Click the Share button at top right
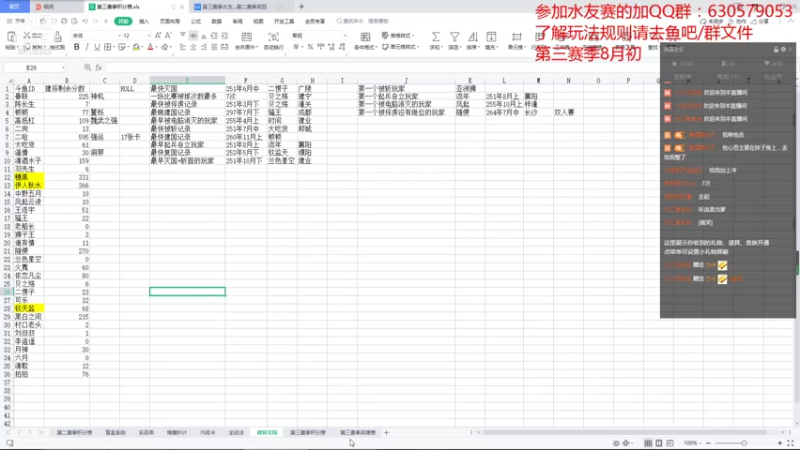Viewport: 800px width, 450px height. tap(760, 21)
